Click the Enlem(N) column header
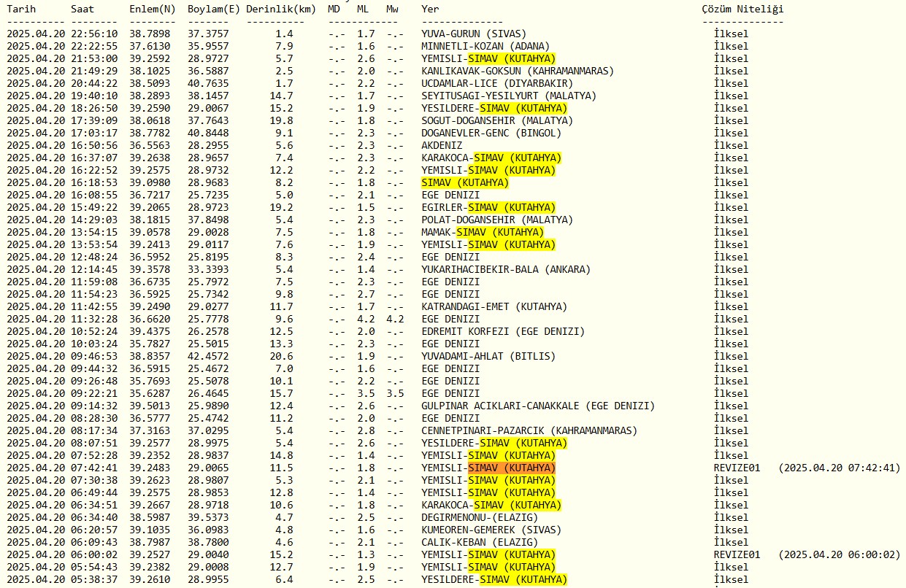This screenshot has width=906, height=588. coord(153,9)
